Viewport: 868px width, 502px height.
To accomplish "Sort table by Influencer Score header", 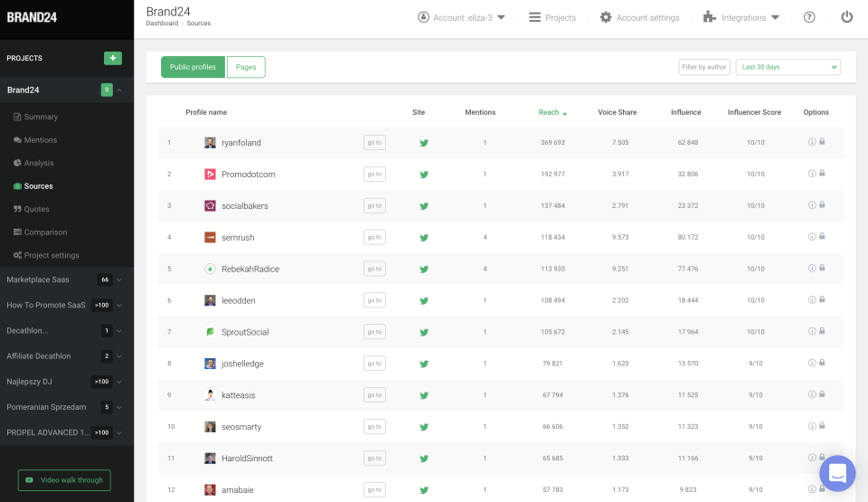I will 754,112.
